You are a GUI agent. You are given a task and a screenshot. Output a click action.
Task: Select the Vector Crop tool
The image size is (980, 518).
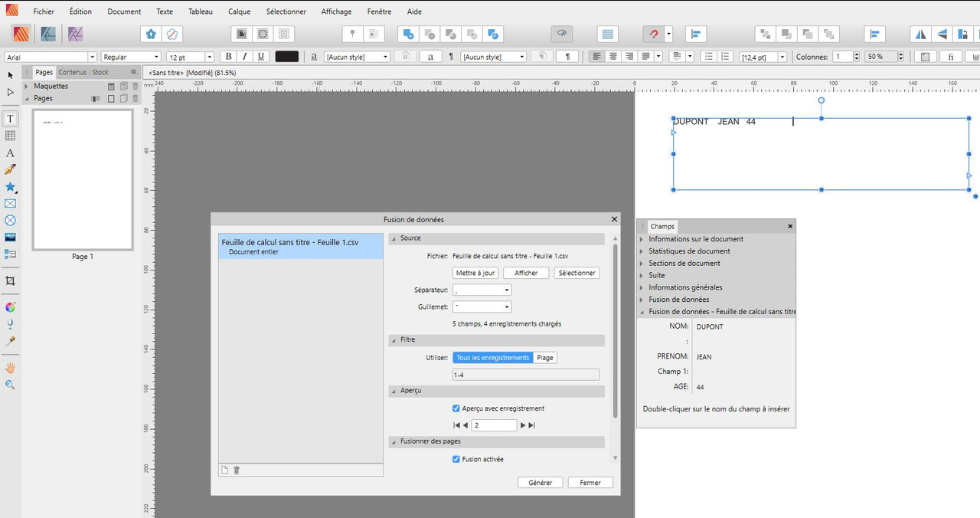coord(10,281)
